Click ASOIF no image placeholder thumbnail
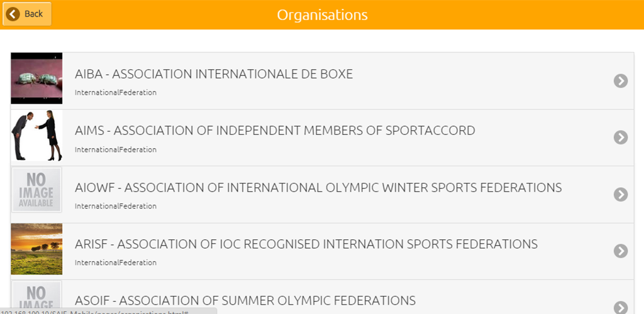Viewport: 644px width, 314px height. (x=36, y=298)
